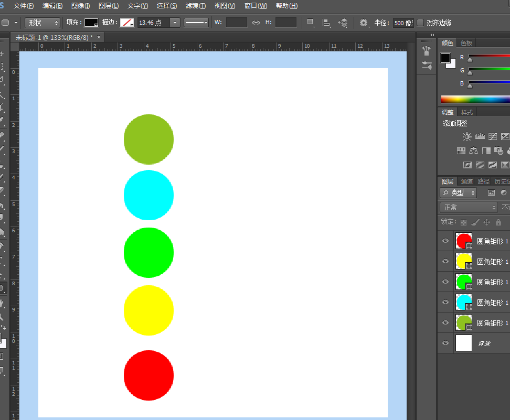Toggle visibility of the 背景 layer
The image size is (510, 420).
coord(445,343)
